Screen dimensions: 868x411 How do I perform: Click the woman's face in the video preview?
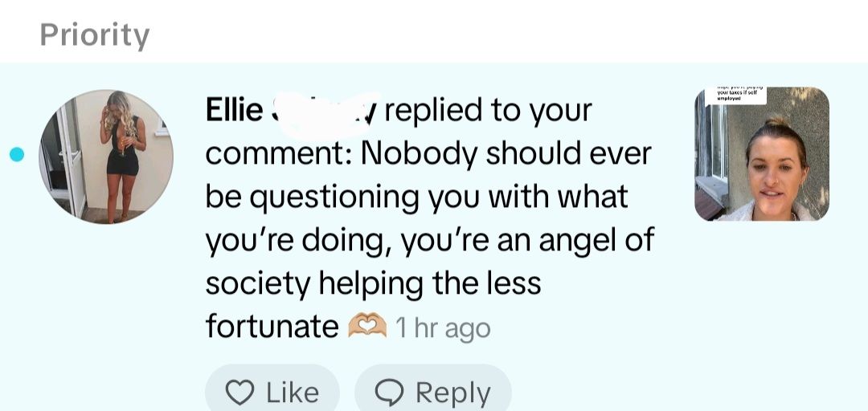click(x=776, y=170)
